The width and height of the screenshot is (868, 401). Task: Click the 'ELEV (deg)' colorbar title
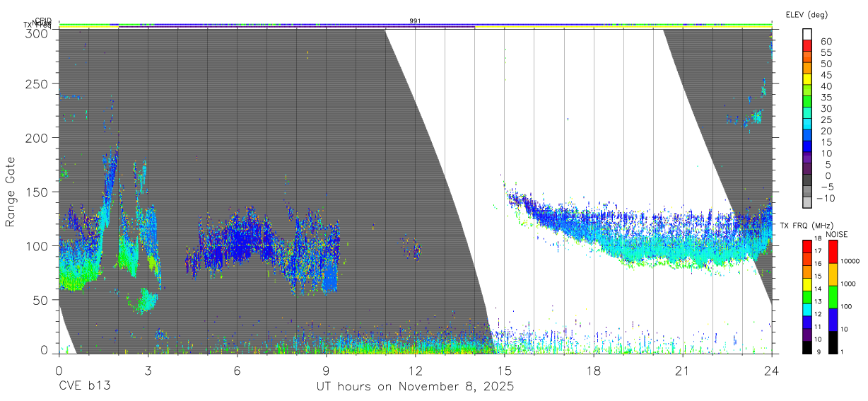coord(807,14)
